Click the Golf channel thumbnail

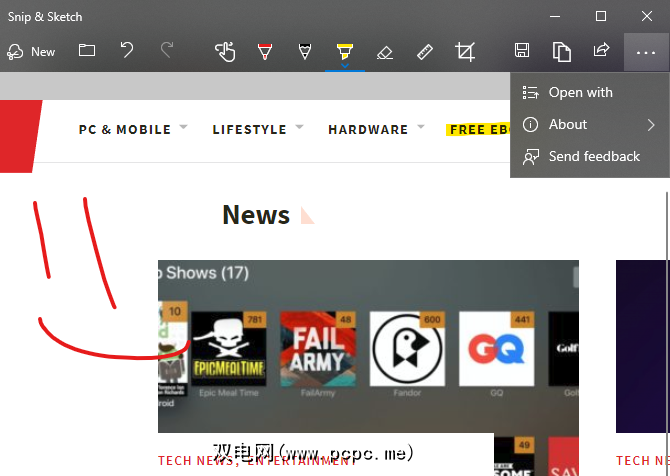tap(564, 349)
